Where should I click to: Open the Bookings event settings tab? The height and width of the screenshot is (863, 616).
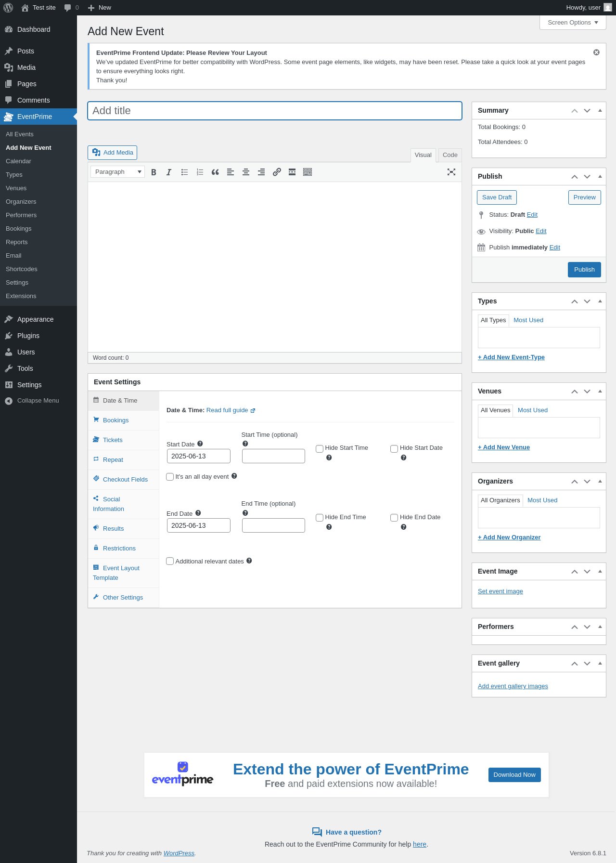pos(123,420)
